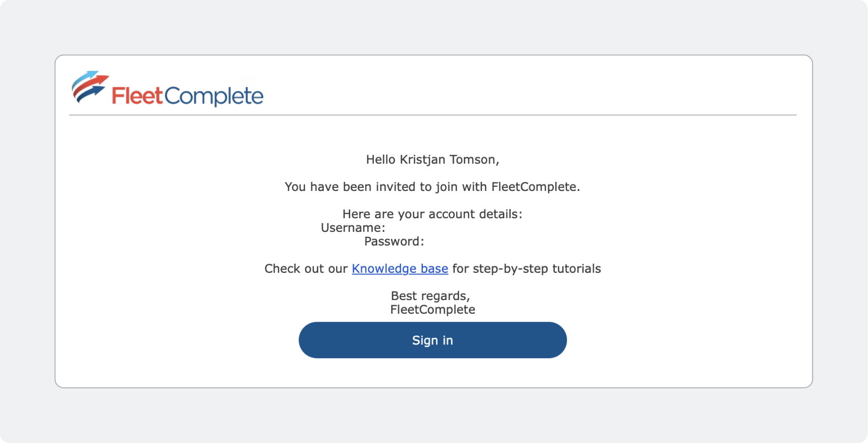868x443 pixels.
Task: Click the word "join" in the invitation
Action: click(446, 187)
